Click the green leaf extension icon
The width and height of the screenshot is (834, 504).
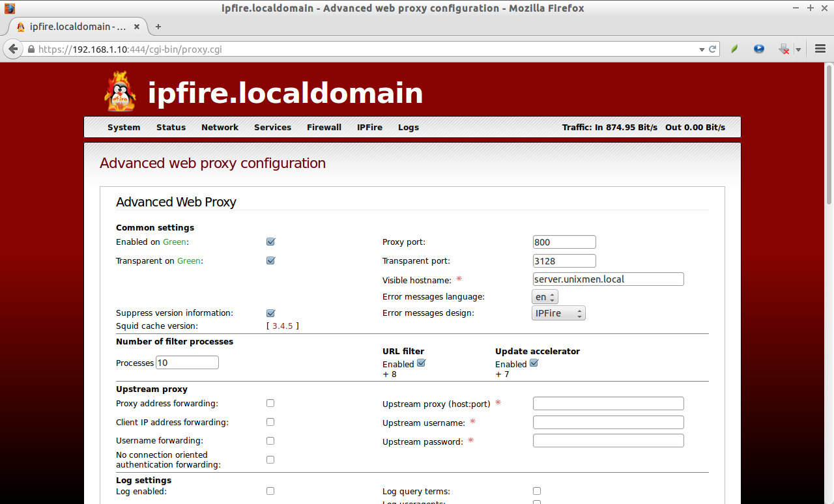(734, 49)
